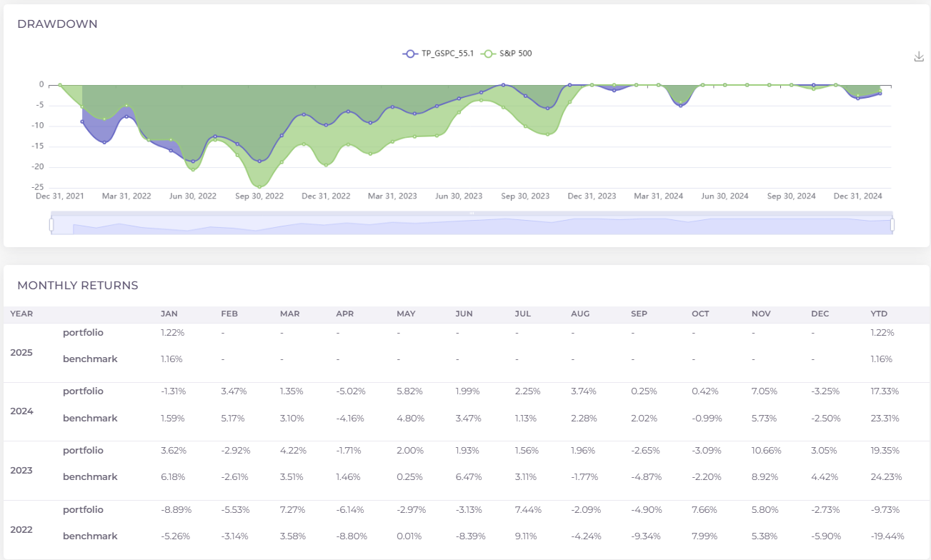Click the left handle of the zoom slider
Viewport: 931px width, 560px height.
tap(51, 225)
